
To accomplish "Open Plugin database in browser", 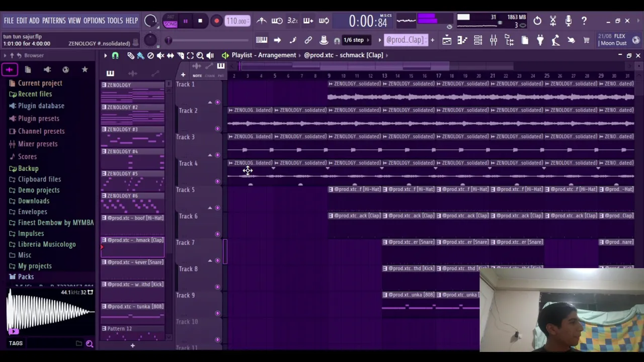I will [41, 106].
